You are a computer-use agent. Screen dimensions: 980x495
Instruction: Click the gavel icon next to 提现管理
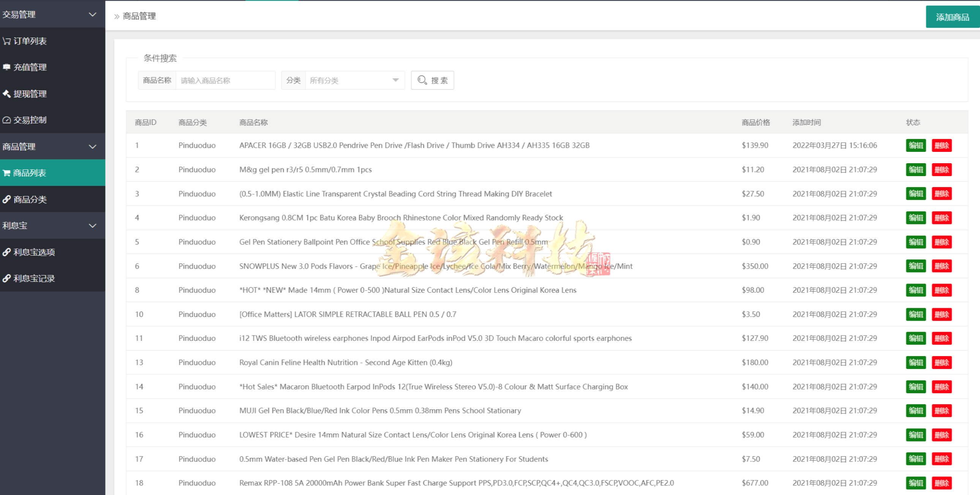tap(6, 93)
